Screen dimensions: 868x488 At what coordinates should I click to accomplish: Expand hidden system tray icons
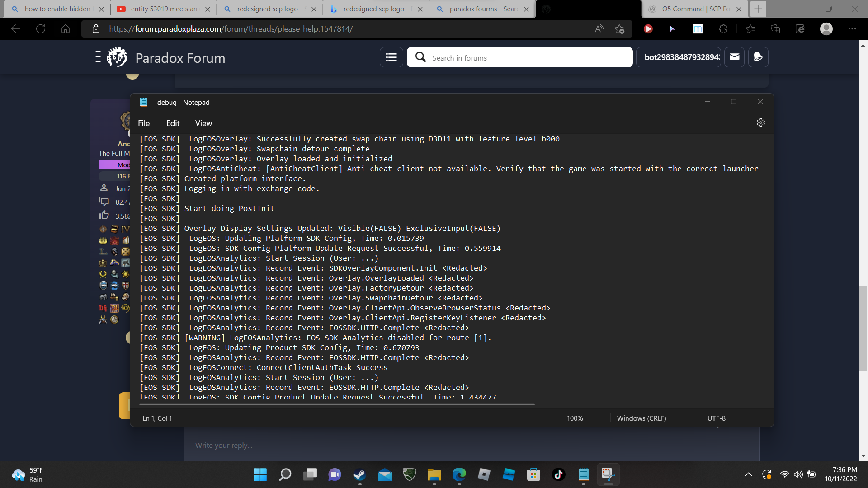749,474
